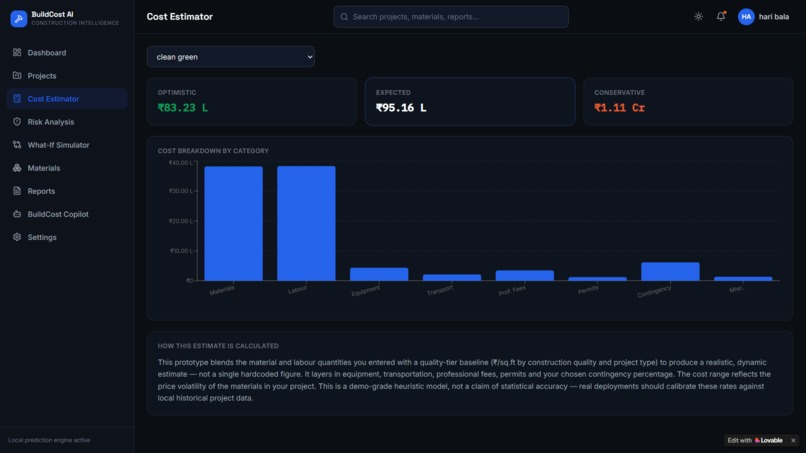Click the How This Estimate Is Calculated heading

click(x=218, y=346)
